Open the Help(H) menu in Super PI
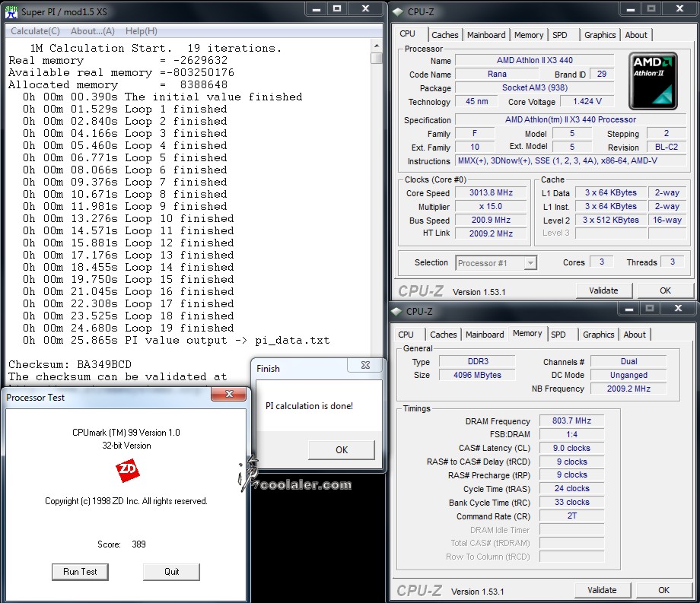 coord(141,31)
